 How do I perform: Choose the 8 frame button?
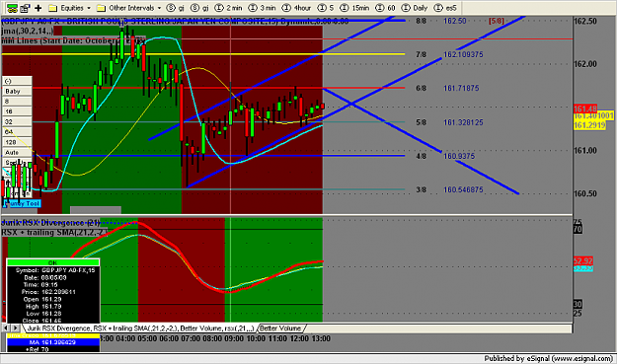[x=17, y=102]
